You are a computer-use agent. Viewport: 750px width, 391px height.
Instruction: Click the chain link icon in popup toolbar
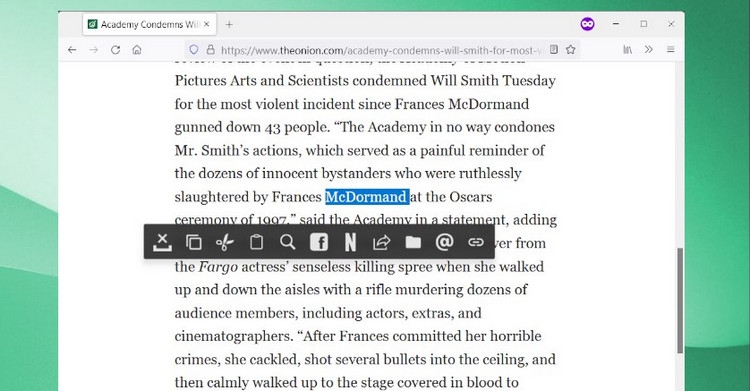[x=475, y=242]
